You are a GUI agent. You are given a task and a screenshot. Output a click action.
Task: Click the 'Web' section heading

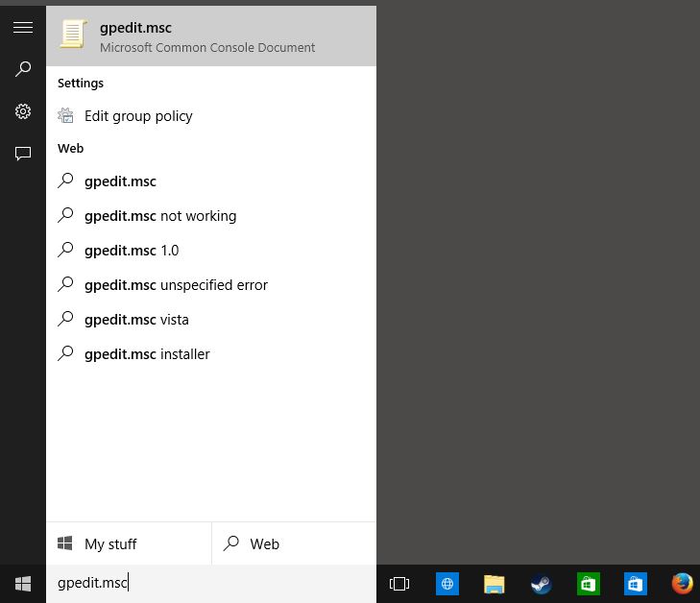(70, 148)
